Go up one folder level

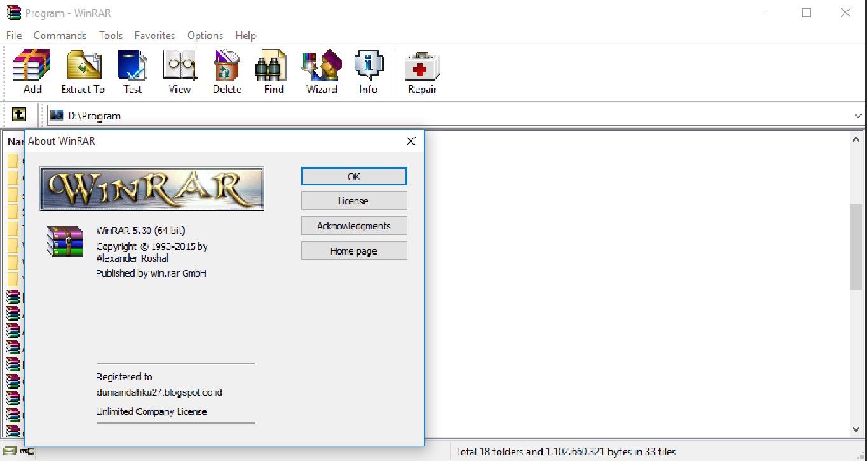20,115
